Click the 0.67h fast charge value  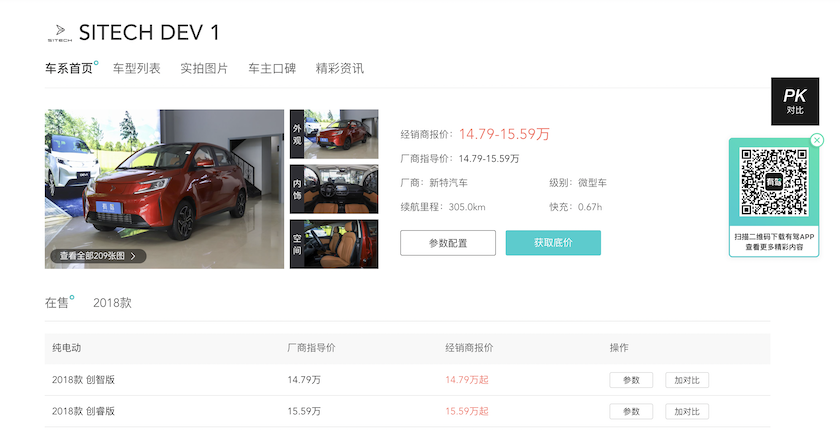590,207
